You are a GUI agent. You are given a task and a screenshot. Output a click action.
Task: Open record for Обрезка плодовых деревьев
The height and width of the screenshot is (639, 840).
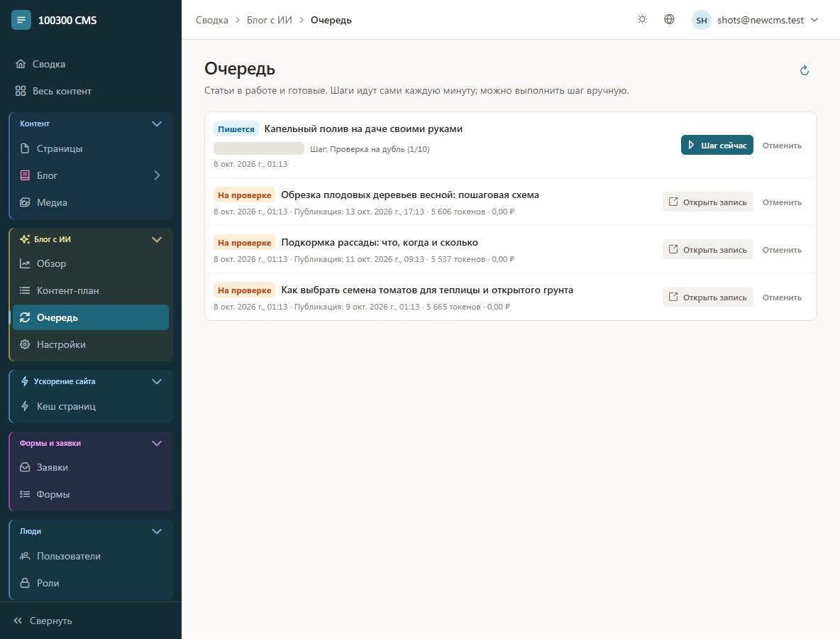coord(707,202)
